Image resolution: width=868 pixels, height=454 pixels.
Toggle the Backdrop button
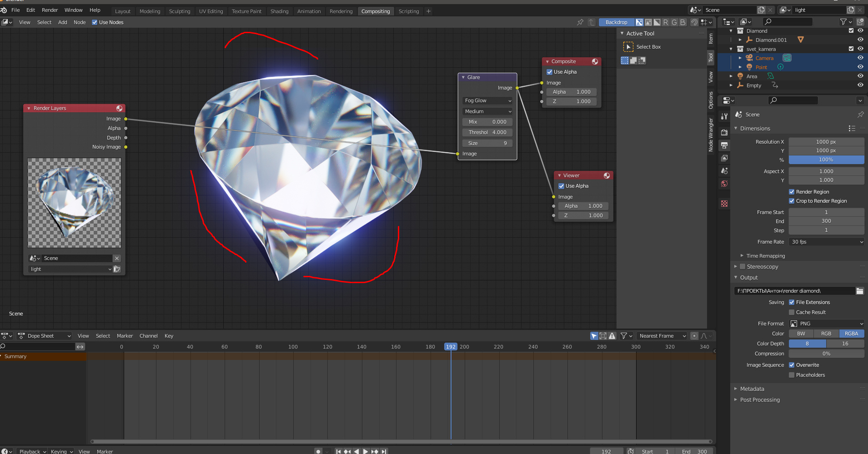point(616,22)
